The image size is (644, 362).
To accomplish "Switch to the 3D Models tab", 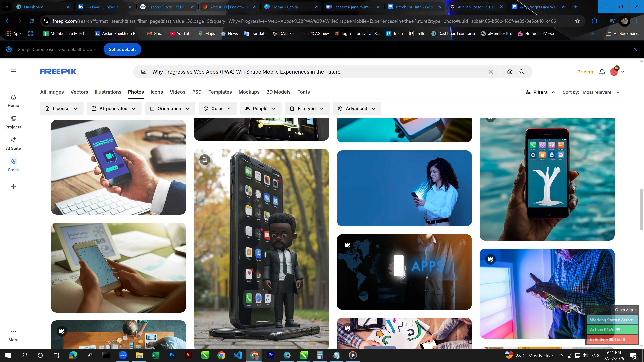I will click(x=278, y=92).
